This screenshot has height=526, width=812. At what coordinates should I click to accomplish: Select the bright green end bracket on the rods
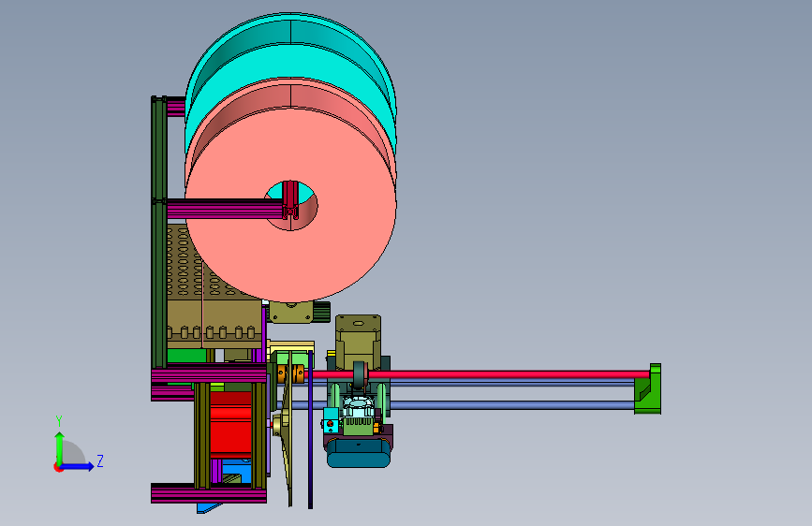[x=648, y=388]
